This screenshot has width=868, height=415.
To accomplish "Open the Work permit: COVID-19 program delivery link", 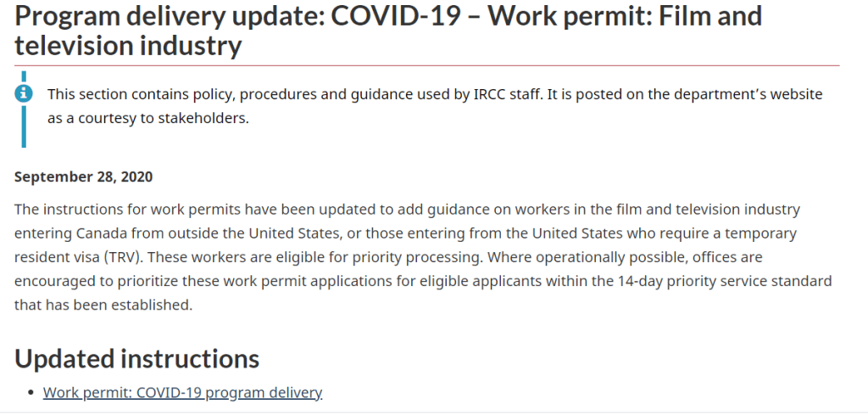I will (182, 392).
